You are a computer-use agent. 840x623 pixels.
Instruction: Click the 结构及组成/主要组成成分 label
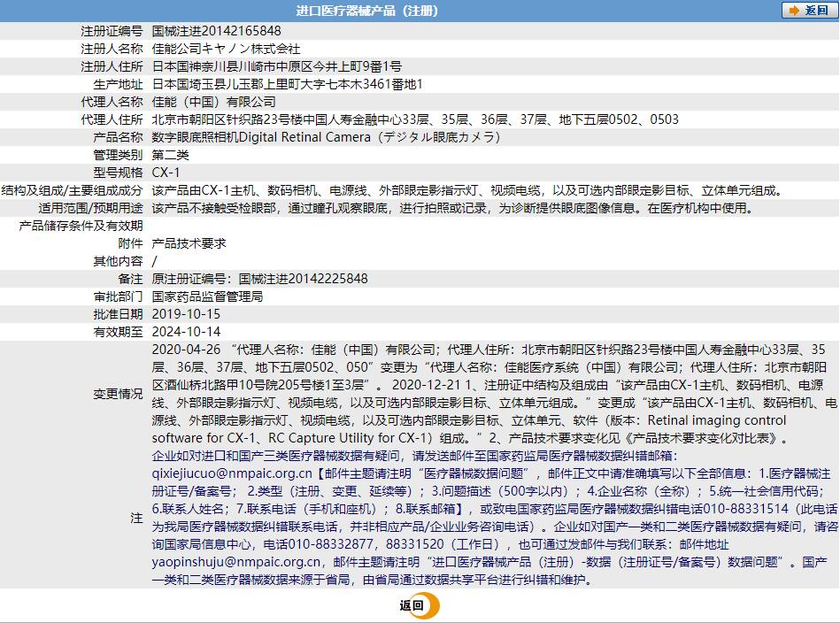pyautogui.click(x=73, y=190)
